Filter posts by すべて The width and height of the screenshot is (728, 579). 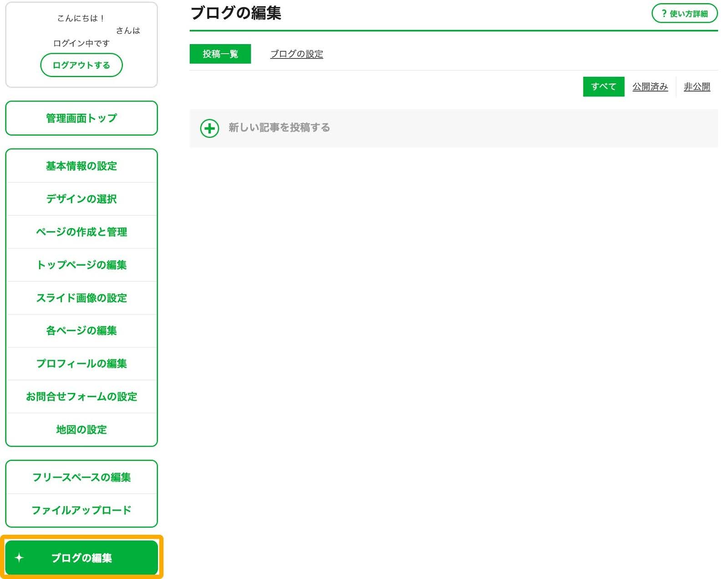[x=603, y=86]
